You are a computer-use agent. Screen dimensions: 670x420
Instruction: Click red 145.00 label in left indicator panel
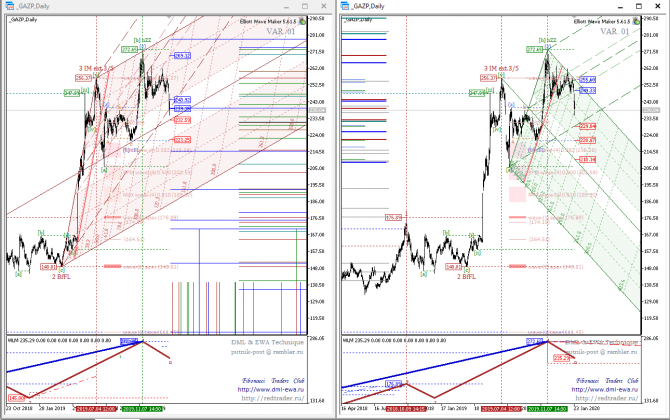click(x=16, y=398)
